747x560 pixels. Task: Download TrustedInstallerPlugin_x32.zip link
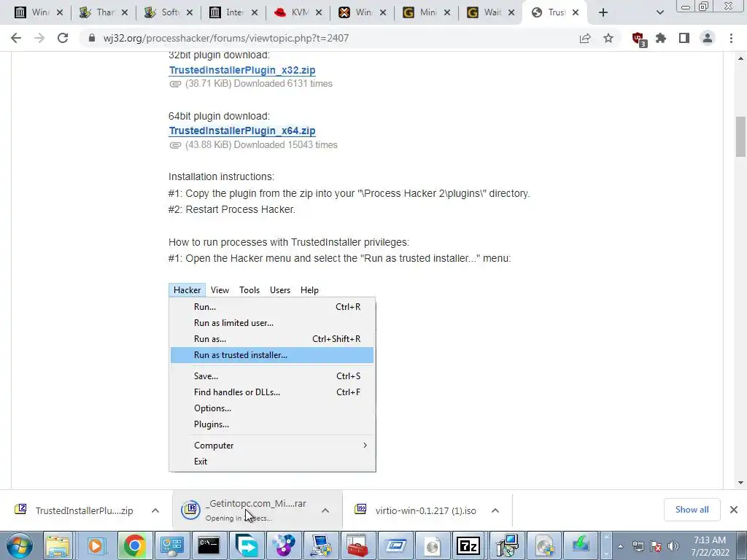(x=242, y=70)
